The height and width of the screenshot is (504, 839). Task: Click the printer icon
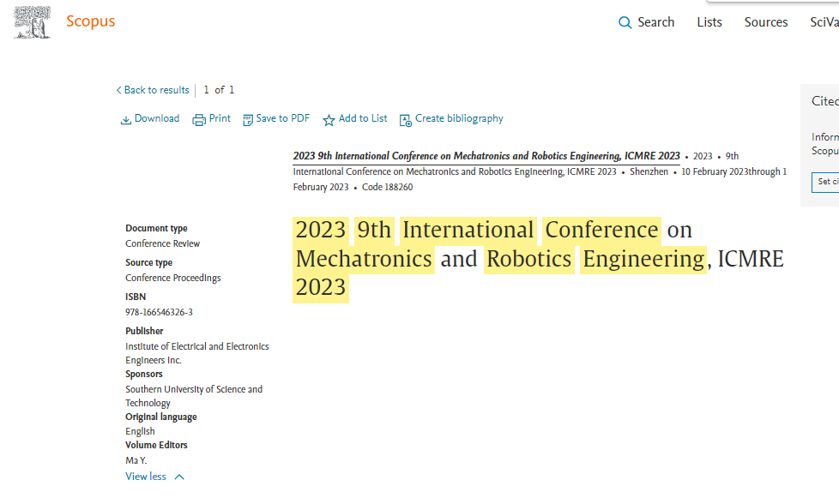click(x=199, y=120)
